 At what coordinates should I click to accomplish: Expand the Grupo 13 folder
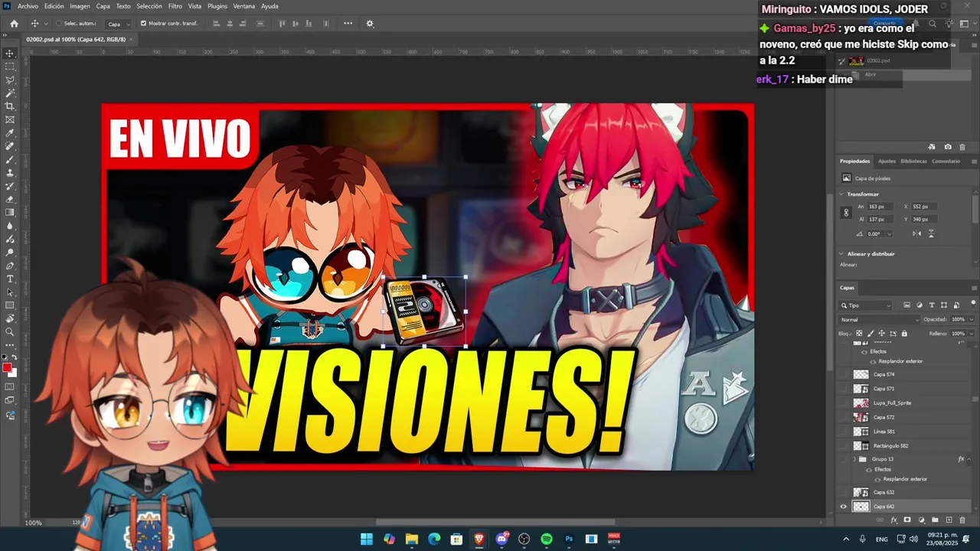tap(854, 459)
